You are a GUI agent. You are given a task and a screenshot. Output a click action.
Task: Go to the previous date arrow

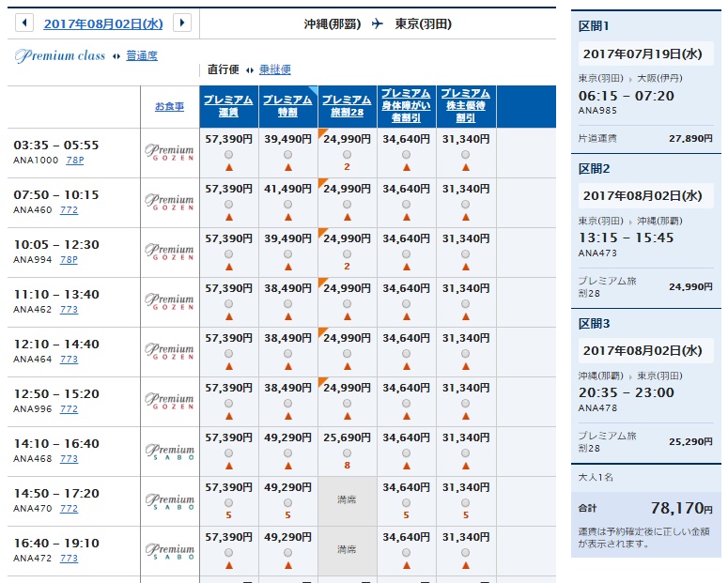24,23
